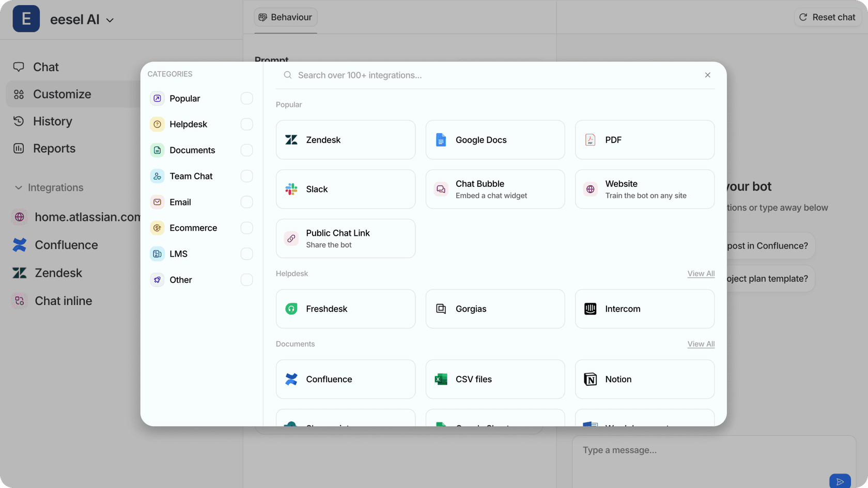Image resolution: width=868 pixels, height=488 pixels.
Task: Click the integration search field
Action: (465, 75)
